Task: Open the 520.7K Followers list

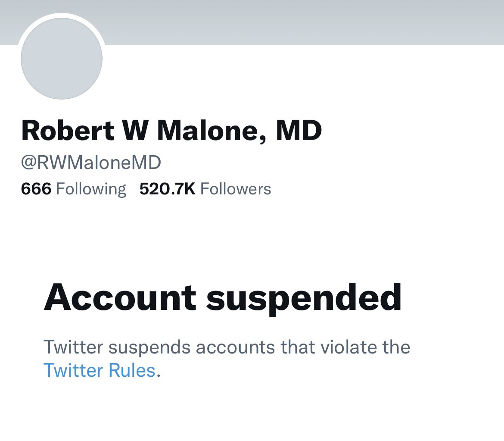Action: click(205, 189)
